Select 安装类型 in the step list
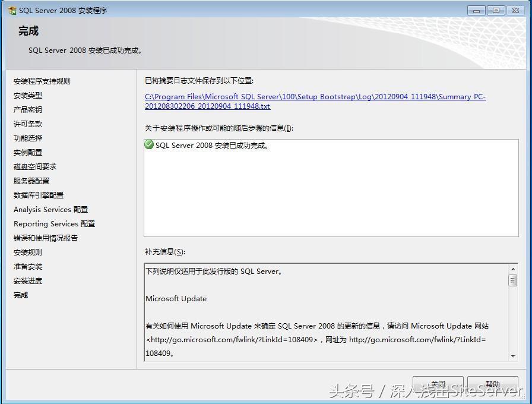This screenshot has height=404, width=532. (x=28, y=96)
